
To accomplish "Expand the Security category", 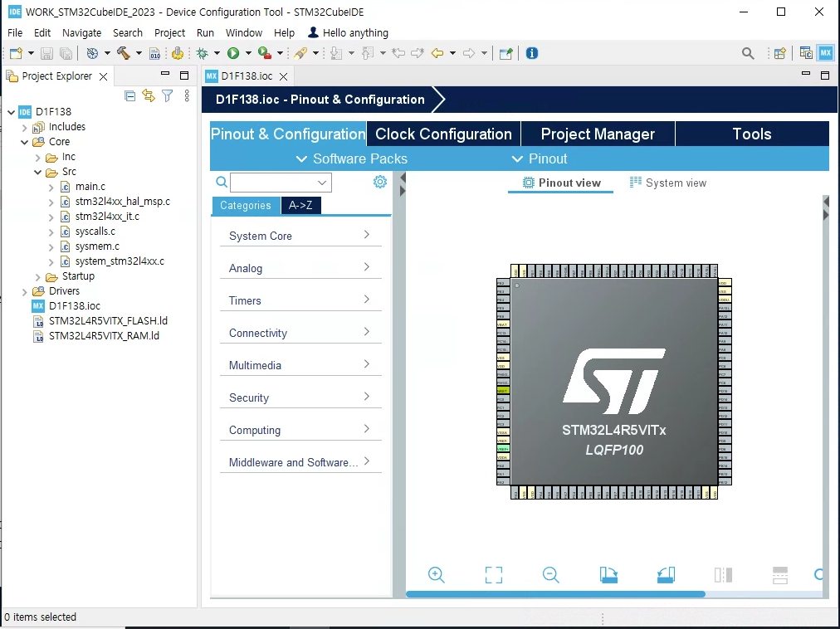I will point(300,397).
